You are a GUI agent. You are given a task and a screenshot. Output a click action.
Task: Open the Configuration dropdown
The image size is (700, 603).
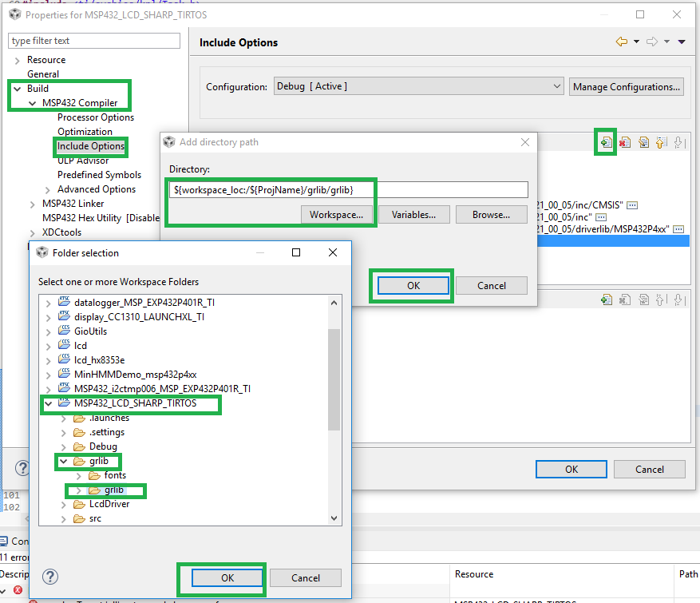click(x=419, y=86)
